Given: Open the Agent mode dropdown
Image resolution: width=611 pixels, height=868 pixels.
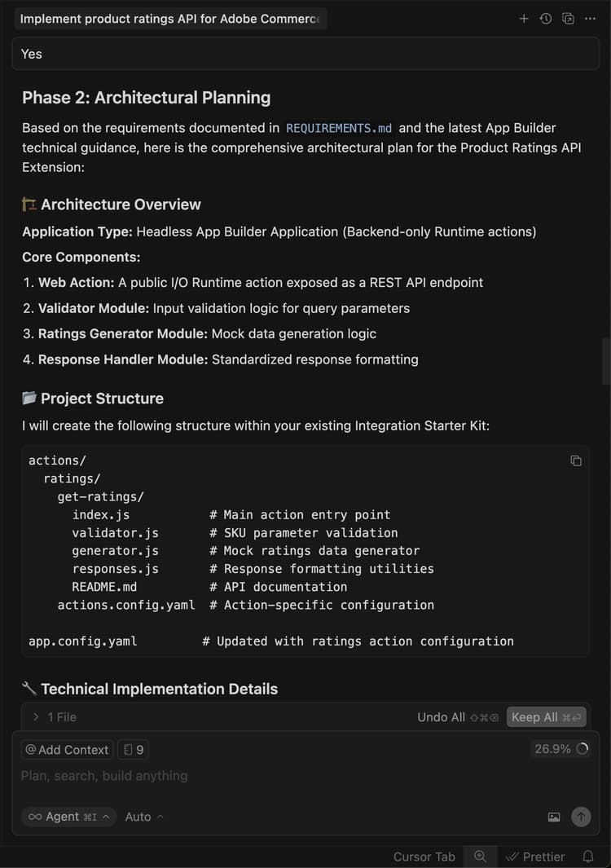Looking at the screenshot, I should pos(68,817).
